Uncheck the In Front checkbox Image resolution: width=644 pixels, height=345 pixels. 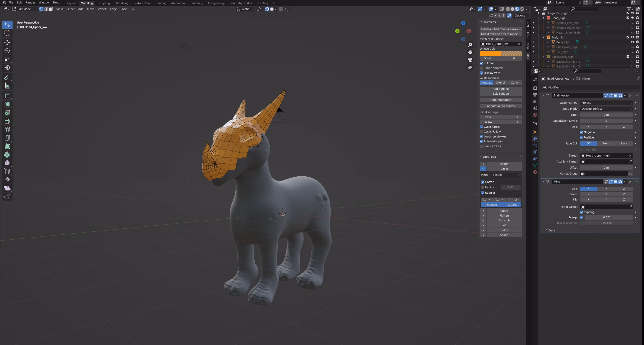pyautogui.click(x=481, y=63)
